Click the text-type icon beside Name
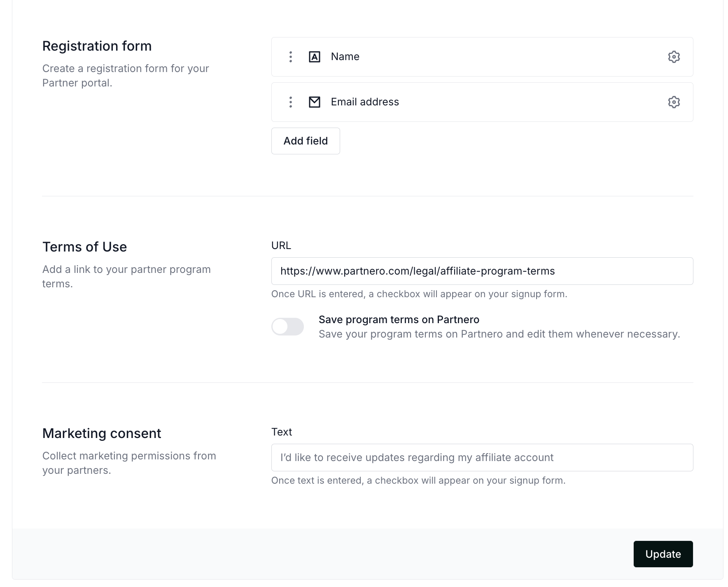Viewport: 728px width, 587px height. point(315,57)
